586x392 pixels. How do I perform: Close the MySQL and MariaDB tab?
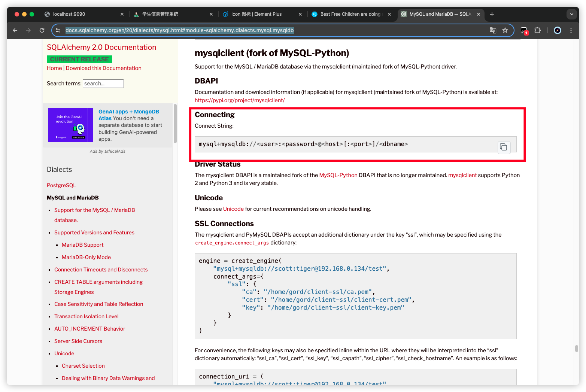click(479, 14)
